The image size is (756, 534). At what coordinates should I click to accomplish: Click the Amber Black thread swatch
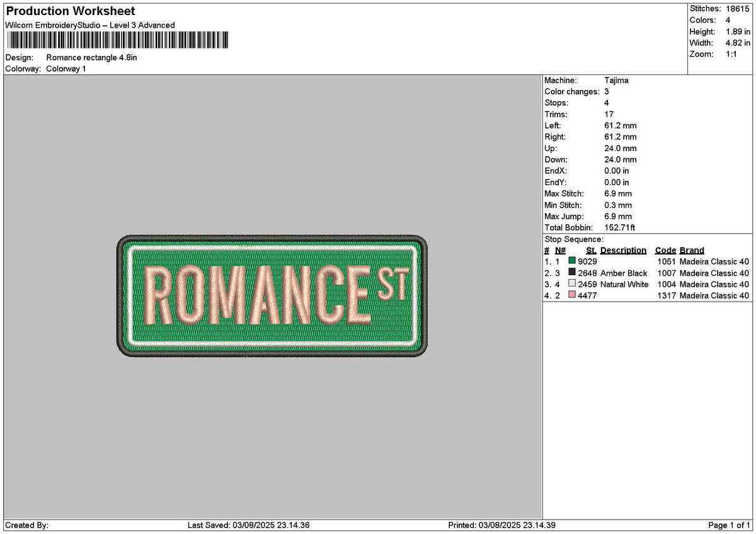(x=572, y=272)
